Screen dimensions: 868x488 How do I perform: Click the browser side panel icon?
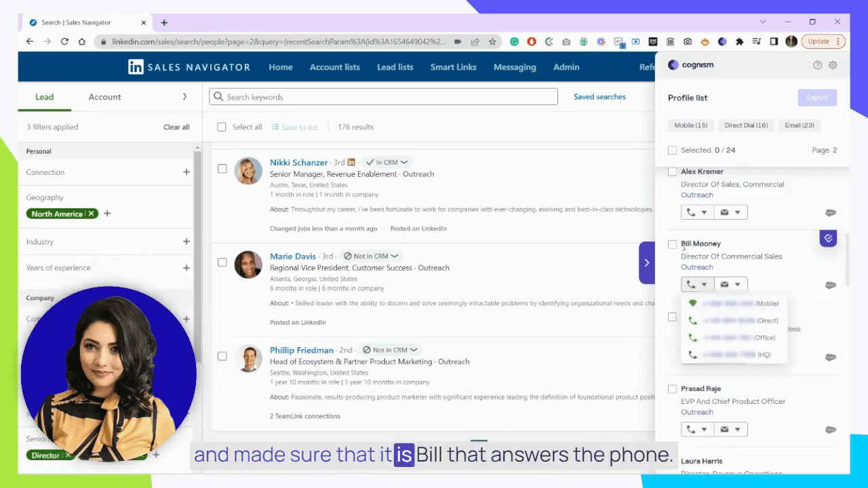point(774,41)
